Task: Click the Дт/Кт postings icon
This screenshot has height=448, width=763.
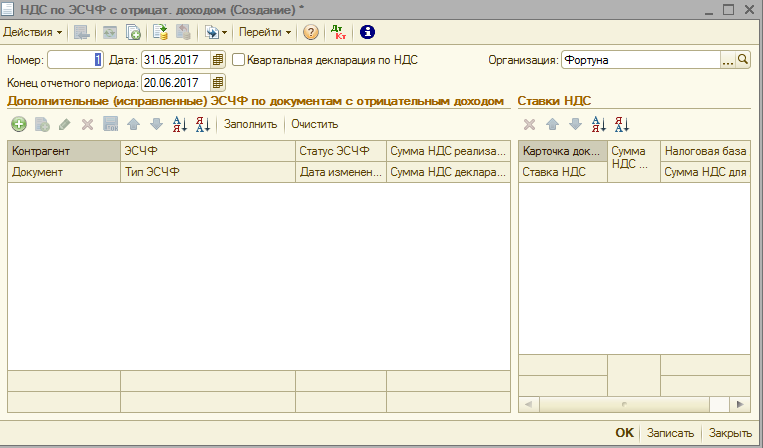Action: [x=339, y=32]
